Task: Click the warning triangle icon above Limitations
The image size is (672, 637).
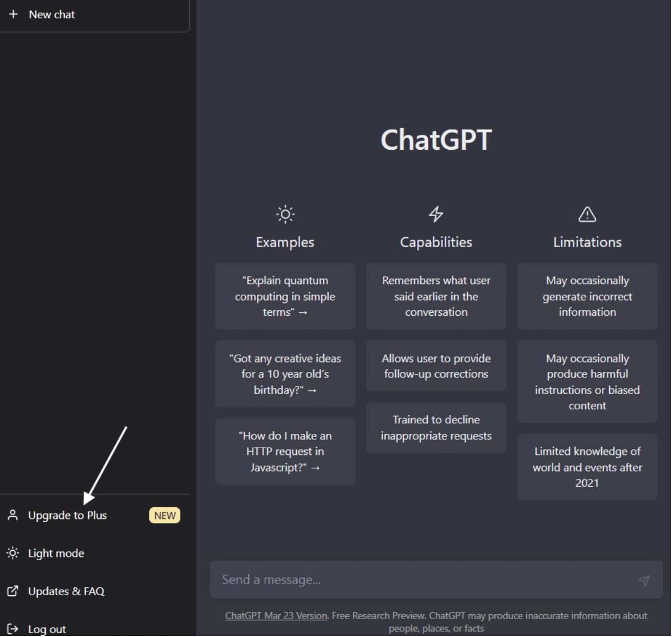Action: coord(587,214)
